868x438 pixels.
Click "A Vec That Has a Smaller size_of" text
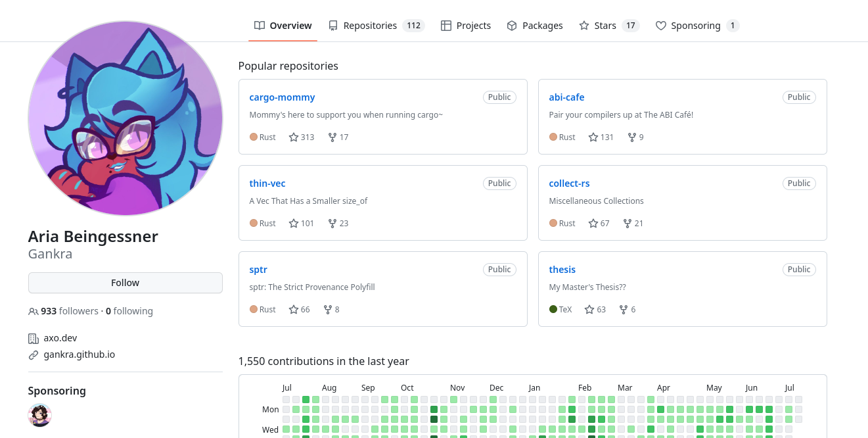click(x=308, y=201)
